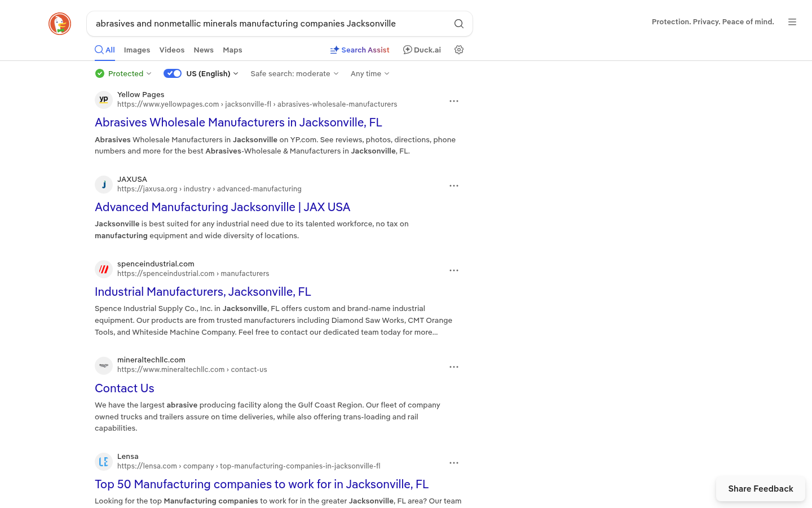Open Safe search: moderate dropdown
Viewport: 812px width, 508px height.
(x=294, y=73)
